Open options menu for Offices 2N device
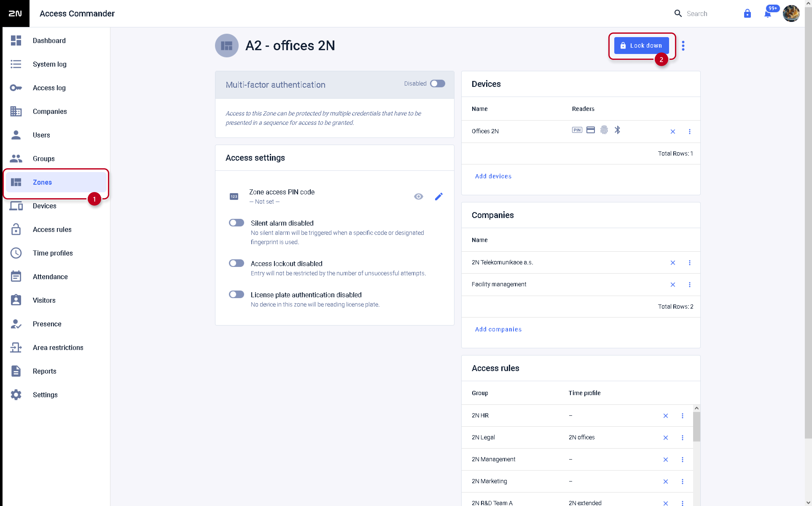Viewport: 812px width, 506px height. (690, 132)
